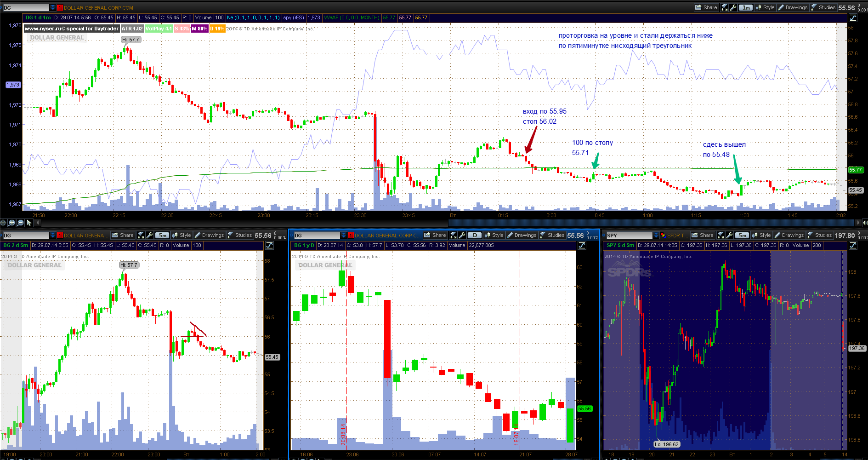This screenshot has height=460, width=868.
Task: Open quick studies flask in SPY chart
Action: pyautogui.click(x=721, y=235)
